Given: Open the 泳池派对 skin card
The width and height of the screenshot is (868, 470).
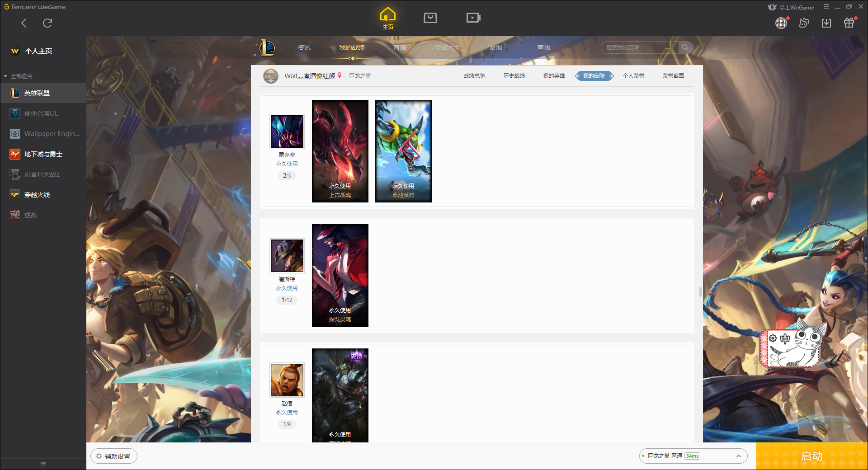Looking at the screenshot, I should (403, 151).
